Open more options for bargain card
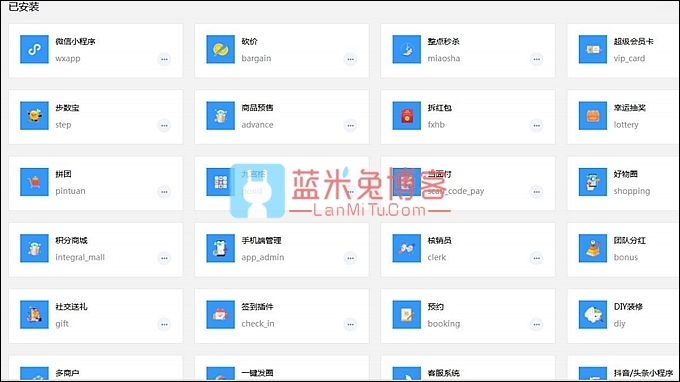 coord(350,59)
